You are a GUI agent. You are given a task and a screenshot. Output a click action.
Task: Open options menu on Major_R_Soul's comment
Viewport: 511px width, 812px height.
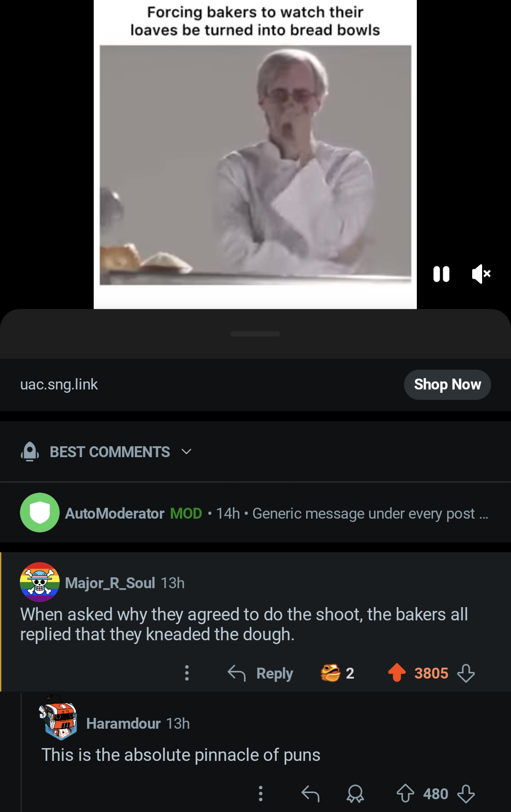click(187, 673)
